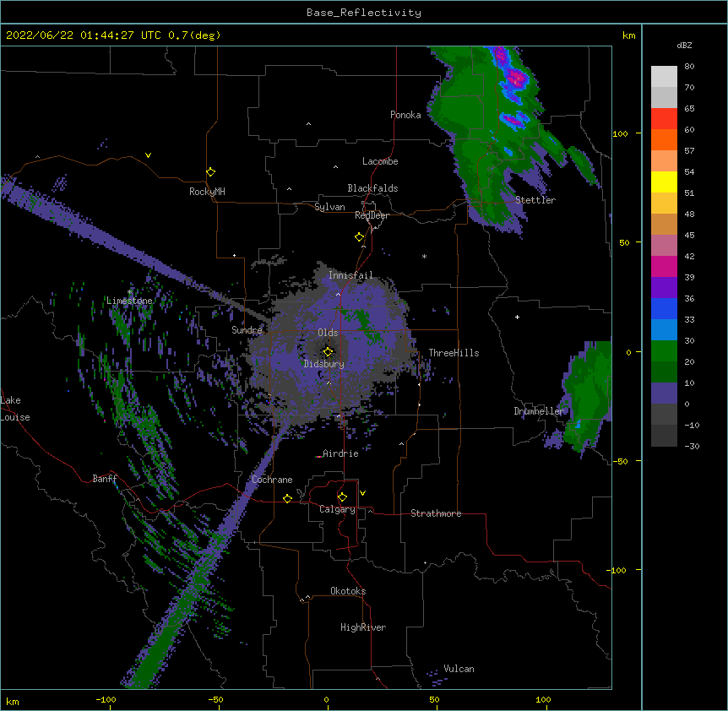
Task: Click the Calgary city label
Action: click(x=337, y=509)
